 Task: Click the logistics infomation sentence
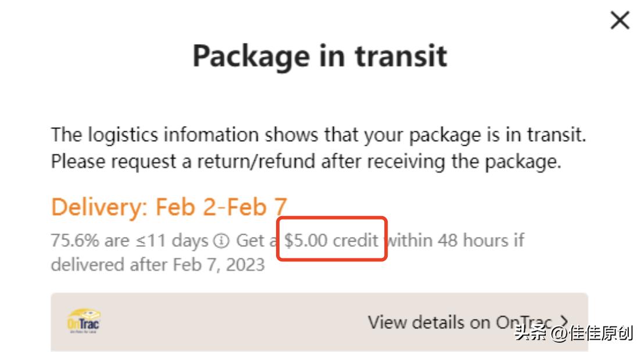(319, 135)
